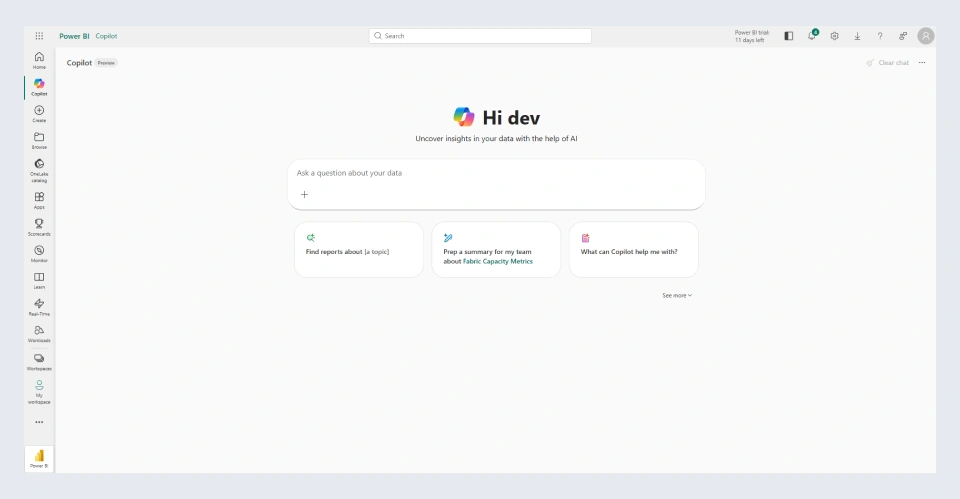Image resolution: width=960 pixels, height=499 pixels.
Task: Select Apps in the navigation pane
Action: [x=39, y=200]
